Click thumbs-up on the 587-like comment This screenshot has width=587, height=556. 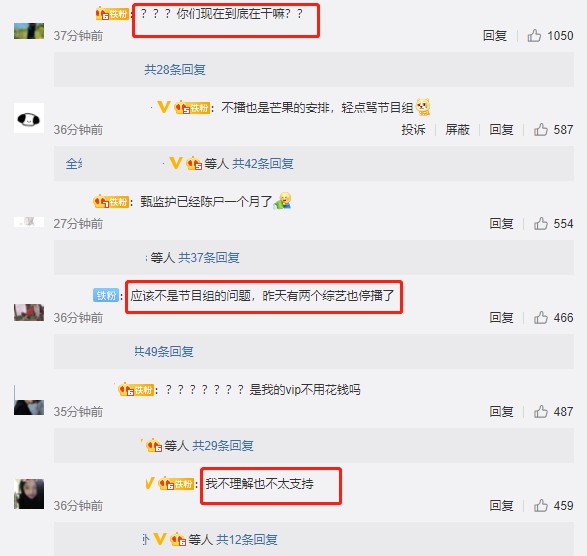tap(541, 130)
